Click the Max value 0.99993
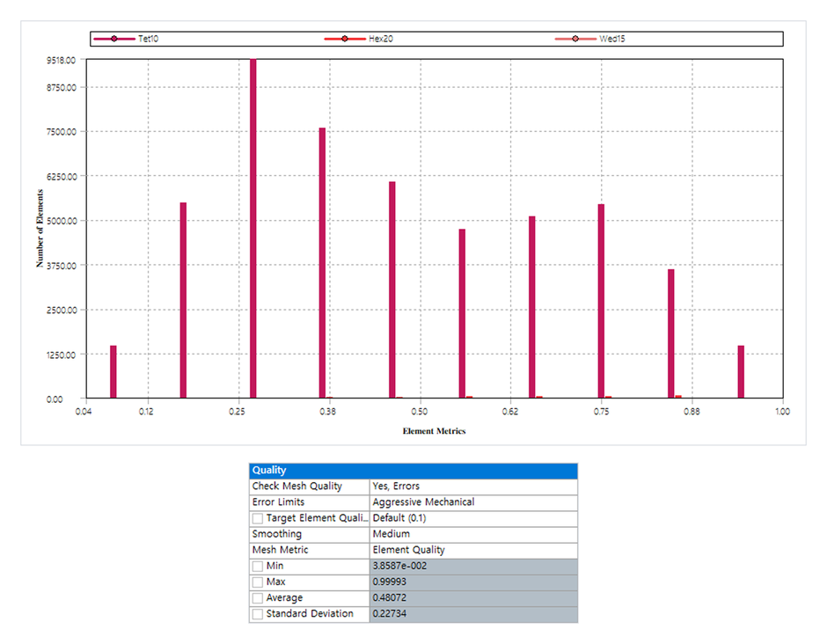The height and width of the screenshot is (644, 827). [x=473, y=582]
